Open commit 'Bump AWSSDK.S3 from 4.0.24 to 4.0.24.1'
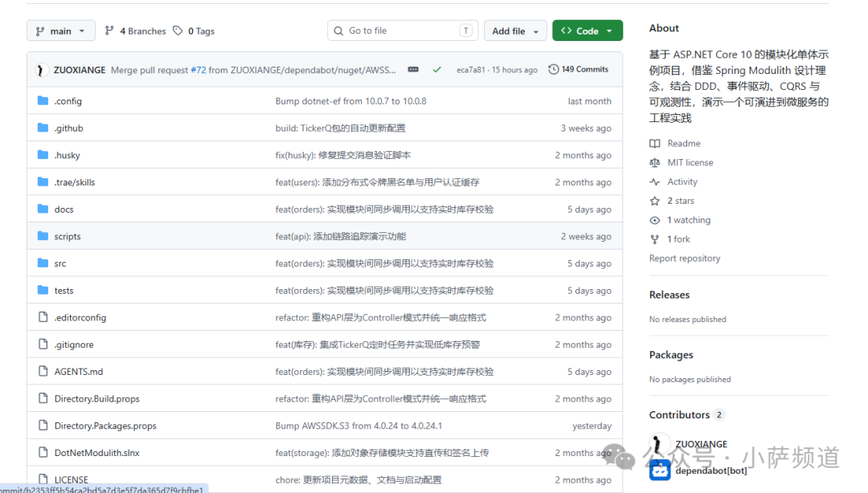Image resolution: width=868 pixels, height=493 pixels. pos(358,426)
